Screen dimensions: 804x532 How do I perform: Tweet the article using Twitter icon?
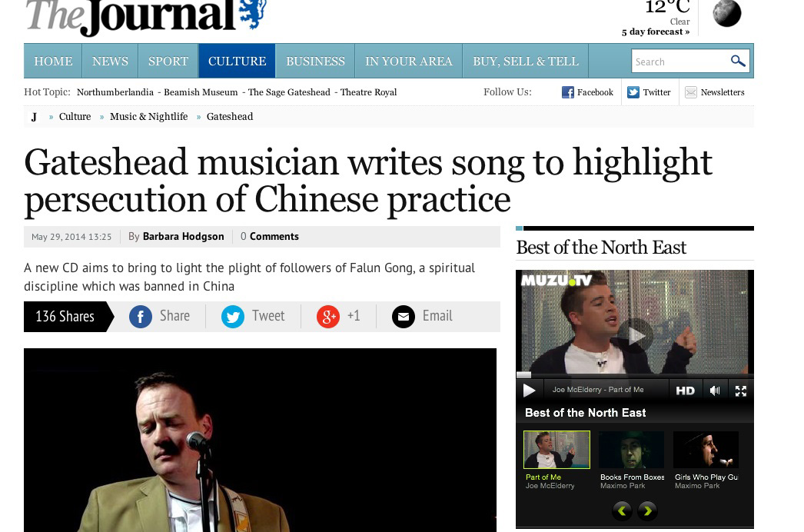coord(233,317)
